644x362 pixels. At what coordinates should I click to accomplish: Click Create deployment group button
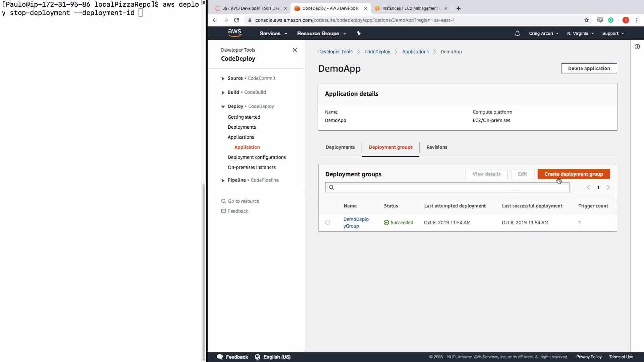pyautogui.click(x=573, y=174)
